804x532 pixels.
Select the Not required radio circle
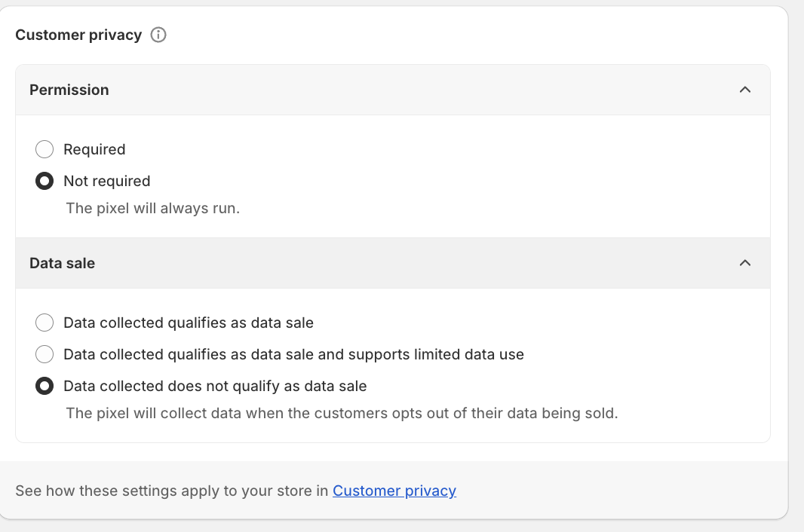[44, 181]
